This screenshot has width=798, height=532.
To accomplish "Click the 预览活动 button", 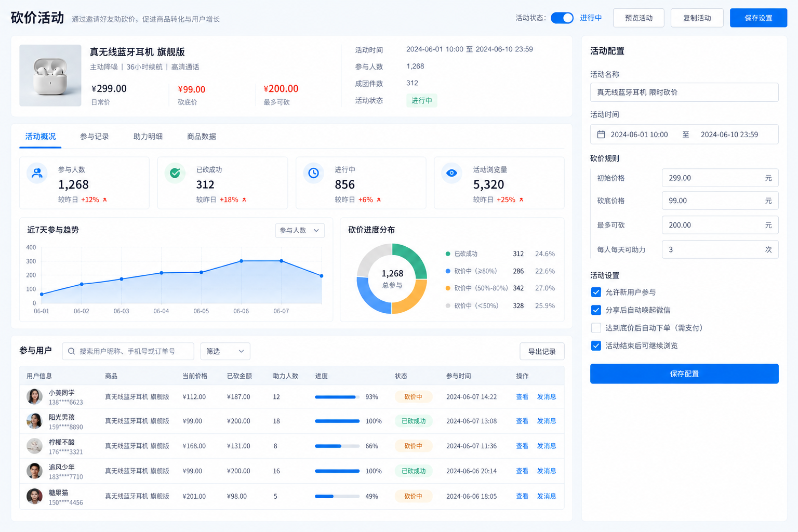I will 639,18.
